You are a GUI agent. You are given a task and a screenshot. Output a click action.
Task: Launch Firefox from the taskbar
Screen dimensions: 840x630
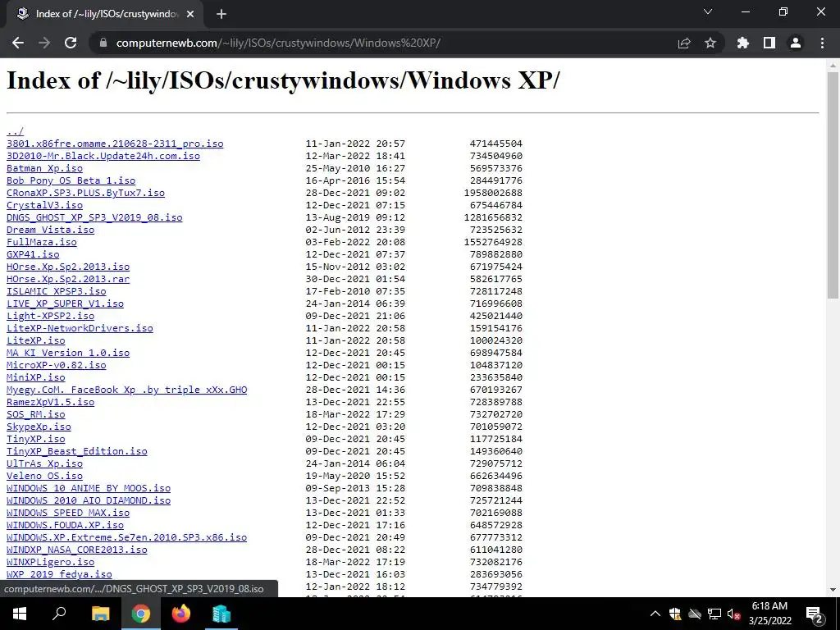[181, 614]
